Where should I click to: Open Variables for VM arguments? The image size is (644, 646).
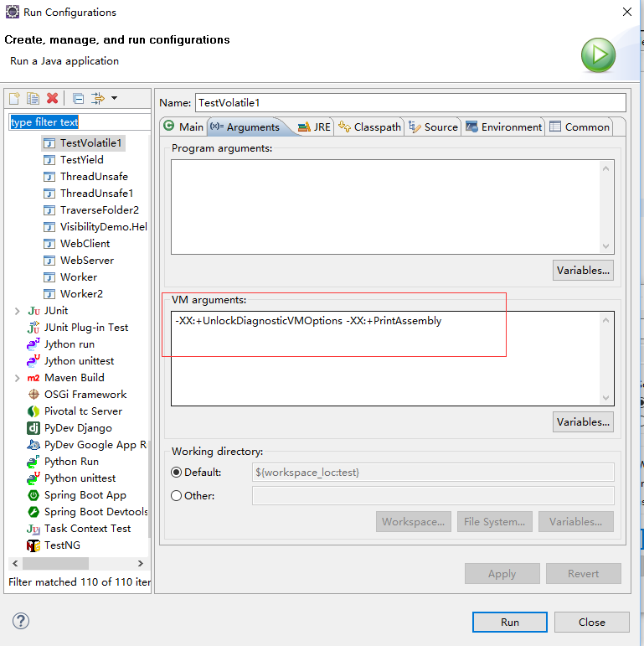[583, 422]
